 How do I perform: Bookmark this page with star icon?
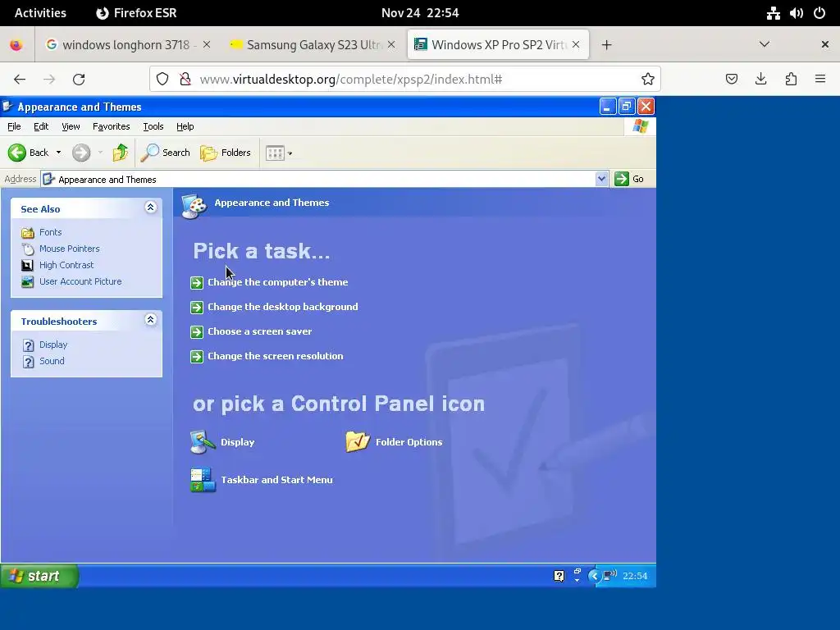648,80
